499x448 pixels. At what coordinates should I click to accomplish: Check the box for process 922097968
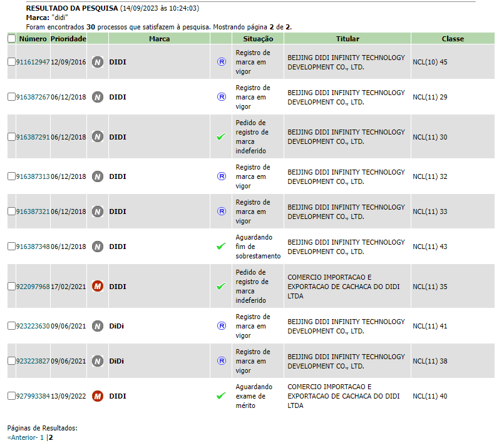[x=11, y=286]
